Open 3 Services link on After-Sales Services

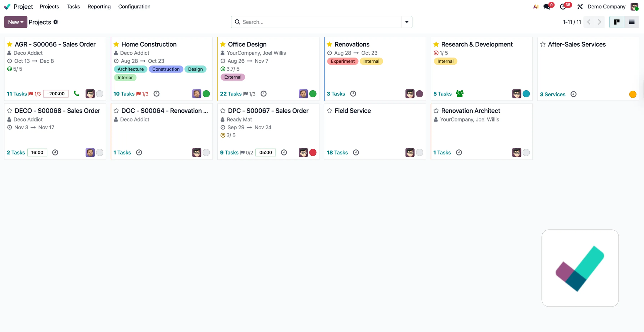(x=552, y=94)
